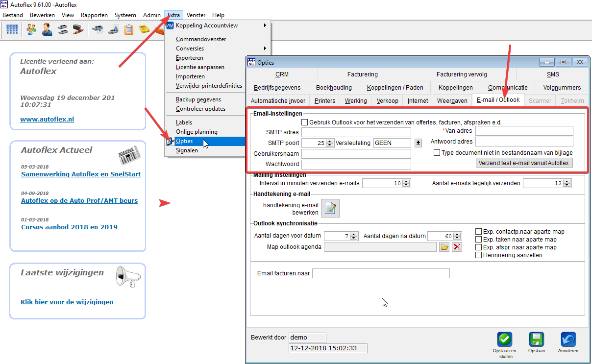The height and width of the screenshot is (364, 592).
Task: Click the green checkmark Opslaan en sluiten icon
Action: tap(505, 339)
